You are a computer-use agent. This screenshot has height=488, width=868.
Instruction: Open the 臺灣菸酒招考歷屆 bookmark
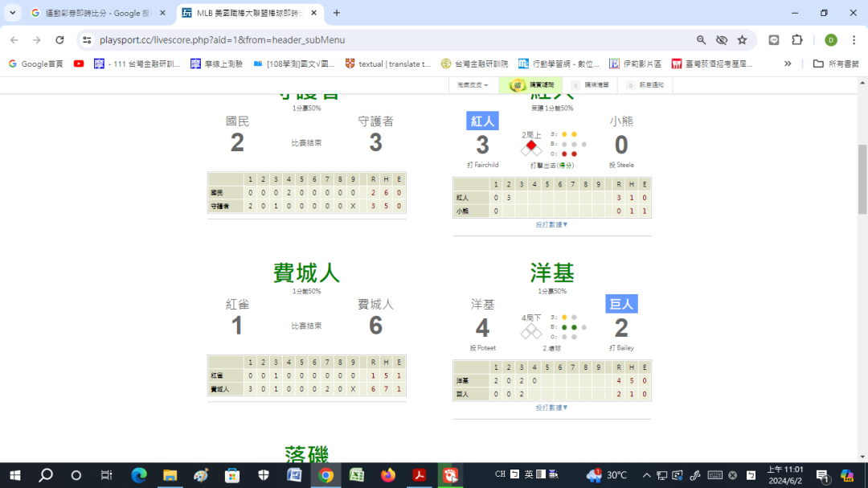(712, 64)
